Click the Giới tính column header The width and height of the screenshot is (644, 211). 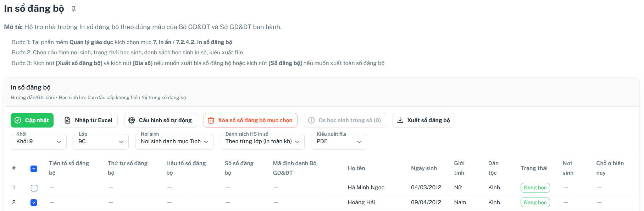coord(459,168)
